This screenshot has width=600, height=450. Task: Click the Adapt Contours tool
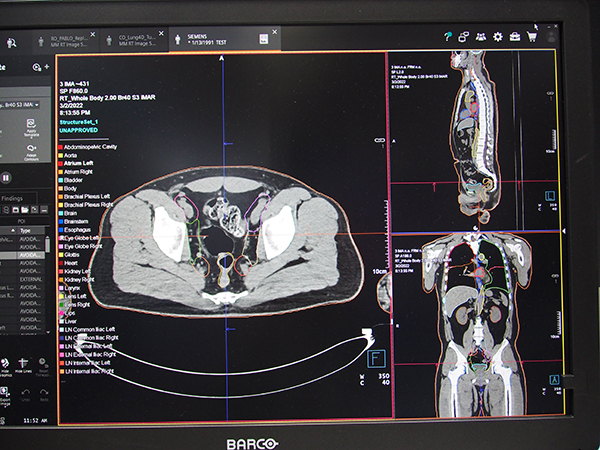pos(29,151)
